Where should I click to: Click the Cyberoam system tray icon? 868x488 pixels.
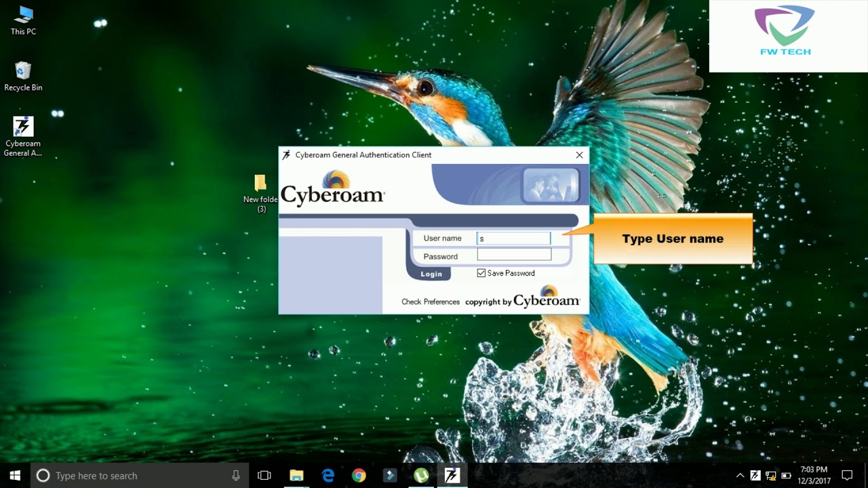[755, 475]
